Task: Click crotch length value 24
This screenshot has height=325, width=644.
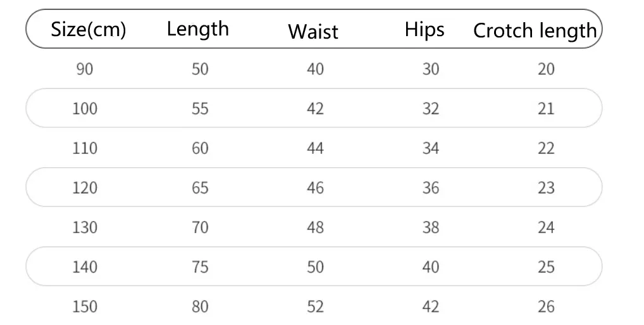Action: pyautogui.click(x=546, y=227)
